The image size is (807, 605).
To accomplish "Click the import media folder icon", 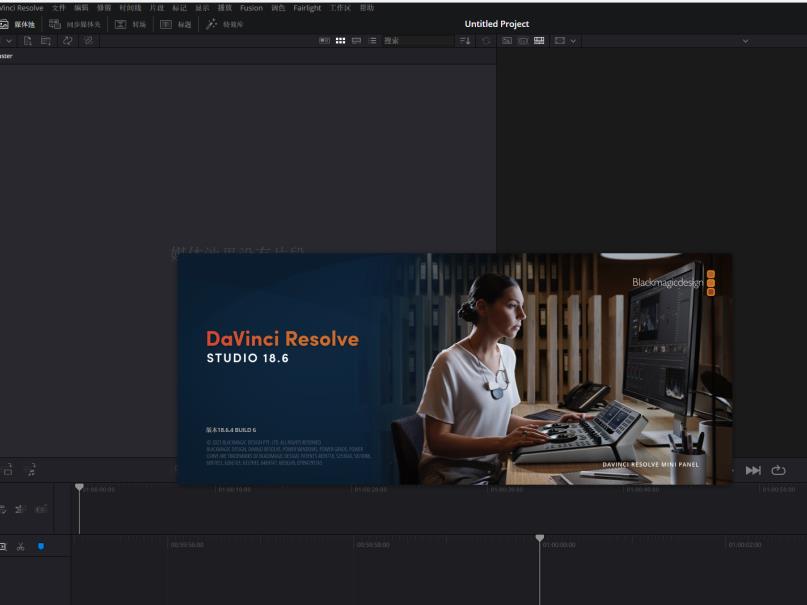I will pyautogui.click(x=46, y=41).
